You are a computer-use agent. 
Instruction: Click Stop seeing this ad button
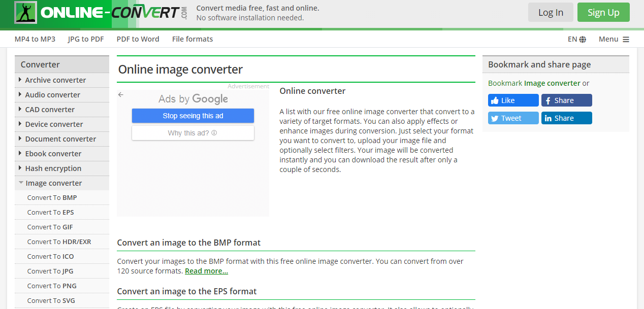[x=193, y=116]
